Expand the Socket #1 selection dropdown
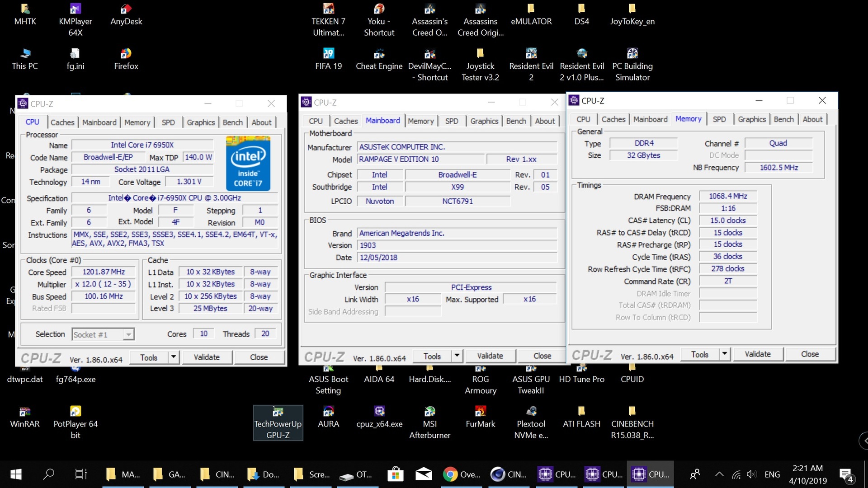This screenshot has height=488, width=868. click(128, 334)
